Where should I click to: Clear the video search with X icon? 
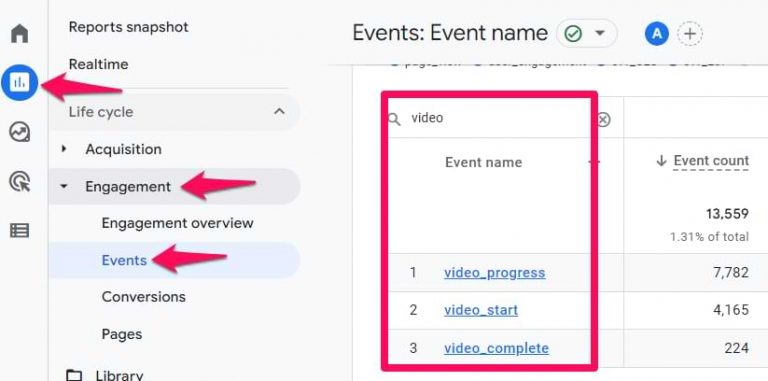coord(604,119)
